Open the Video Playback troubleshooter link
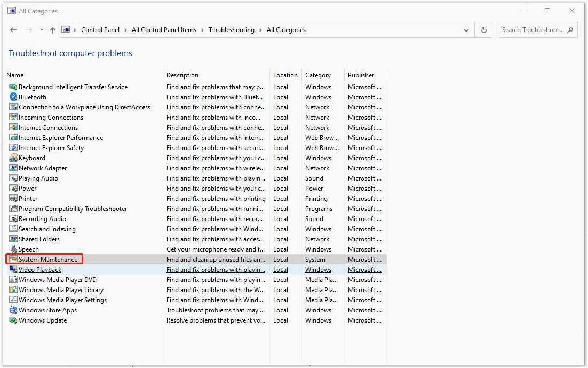Image resolution: width=588 pixels, height=368 pixels. pyautogui.click(x=39, y=270)
